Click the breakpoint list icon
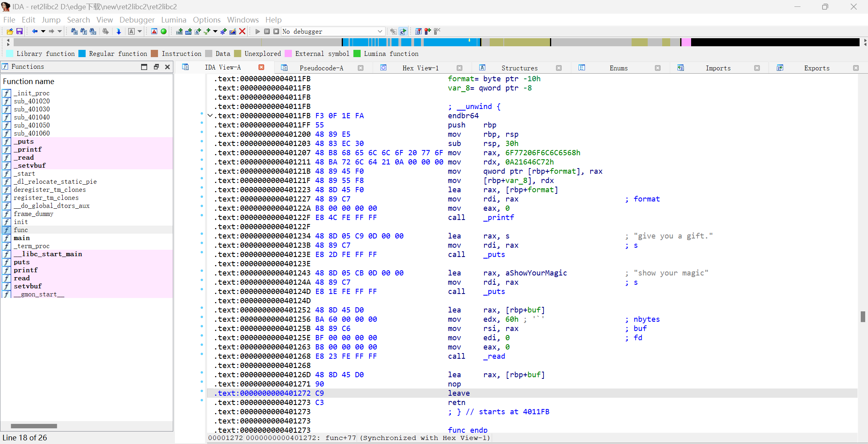 click(x=418, y=31)
